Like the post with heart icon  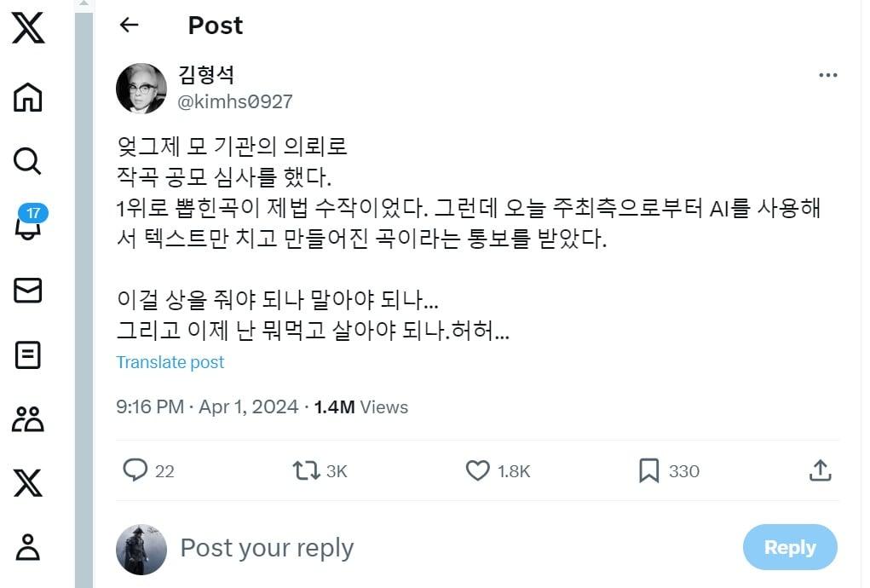(478, 470)
